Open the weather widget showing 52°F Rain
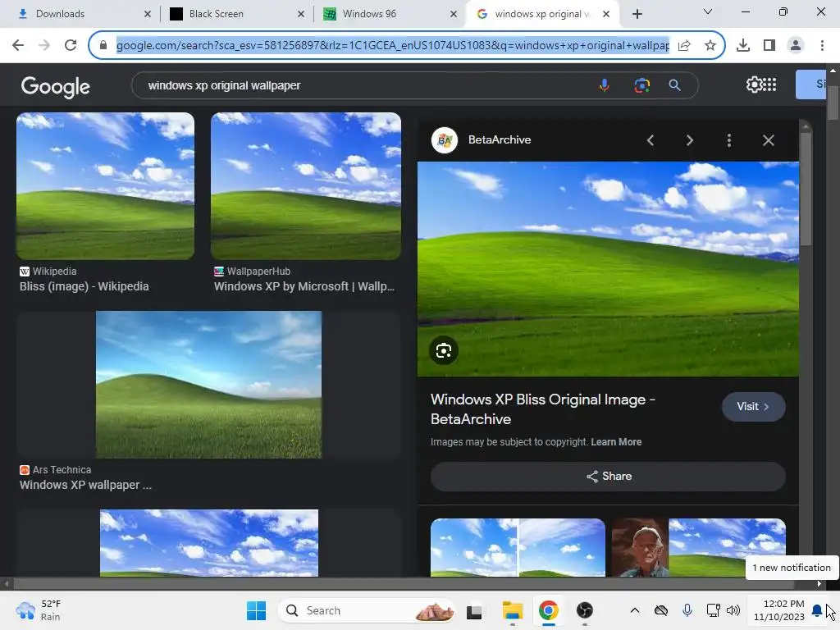Viewport: 840px width, 630px height. point(39,610)
